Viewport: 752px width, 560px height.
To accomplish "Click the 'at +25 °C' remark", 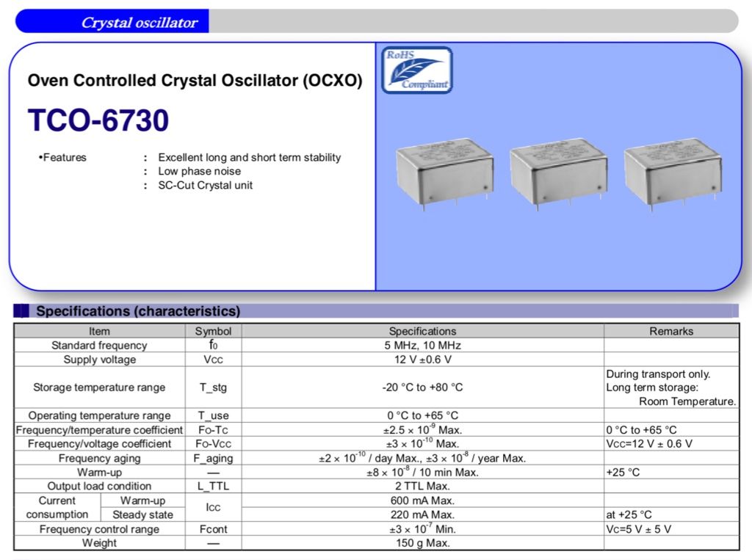I will 629,514.
